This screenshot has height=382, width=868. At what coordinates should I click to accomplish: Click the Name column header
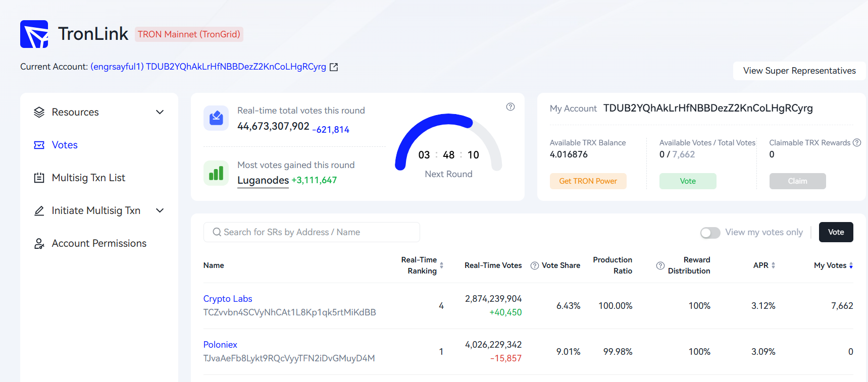coord(214,265)
